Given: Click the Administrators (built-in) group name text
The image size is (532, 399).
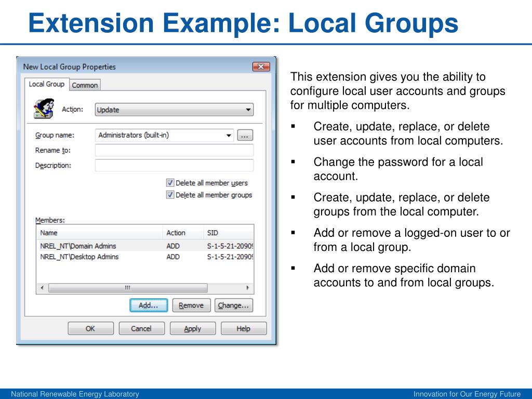Looking at the screenshot, I should [134, 135].
